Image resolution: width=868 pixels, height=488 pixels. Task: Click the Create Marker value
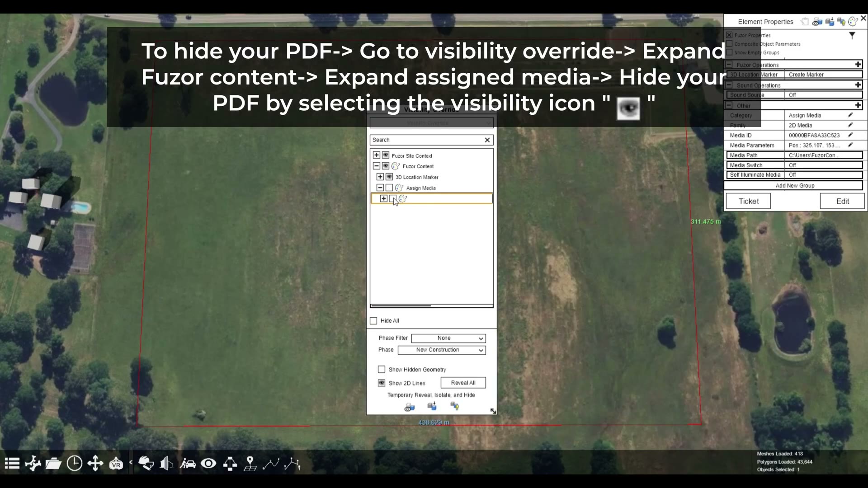pyautogui.click(x=824, y=75)
